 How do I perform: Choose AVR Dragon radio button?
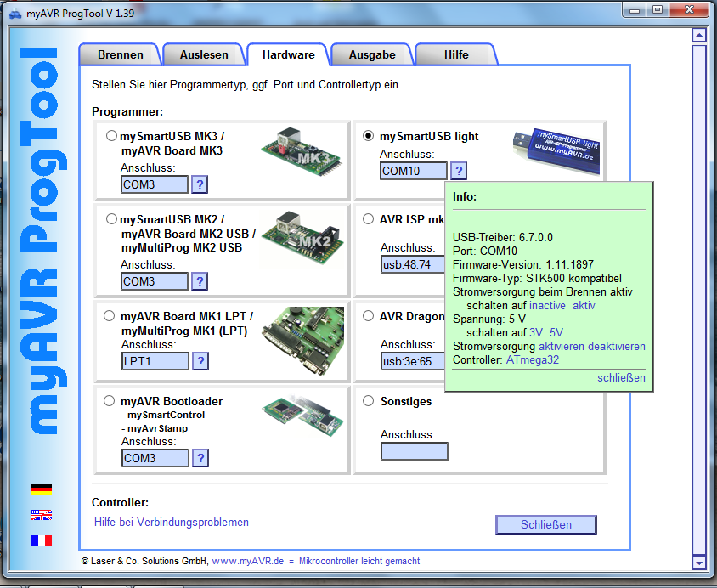coord(368,316)
